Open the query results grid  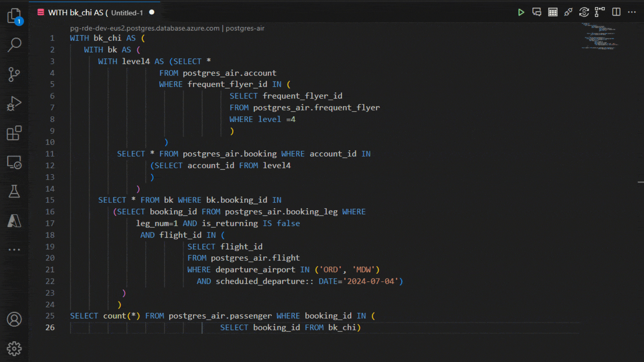coord(552,12)
